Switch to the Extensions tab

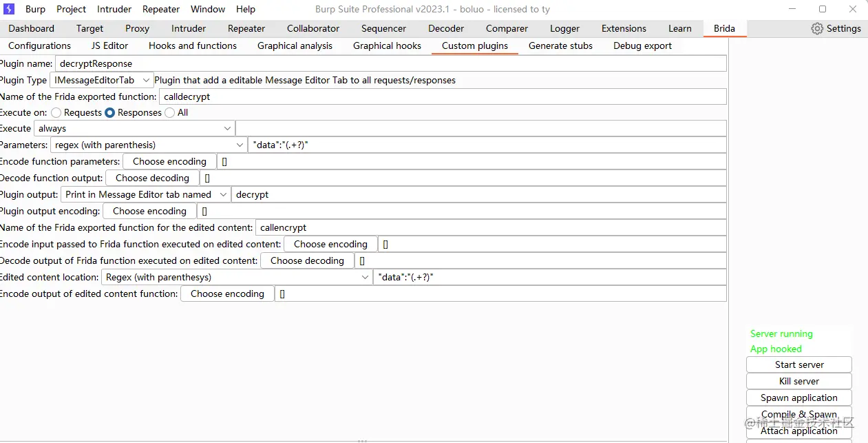coord(624,28)
